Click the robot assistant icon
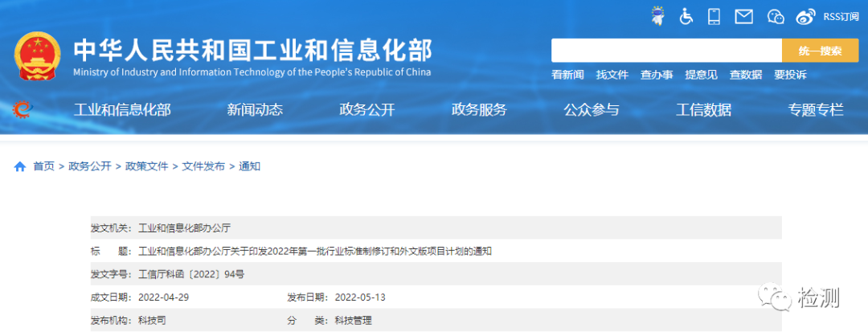Viewport: 868px width, 336px height. point(657,16)
